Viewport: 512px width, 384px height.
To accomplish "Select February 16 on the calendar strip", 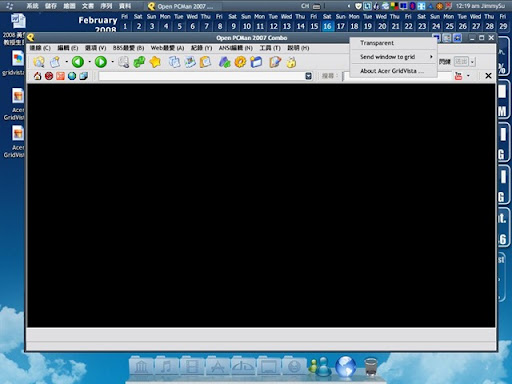I will click(327, 26).
